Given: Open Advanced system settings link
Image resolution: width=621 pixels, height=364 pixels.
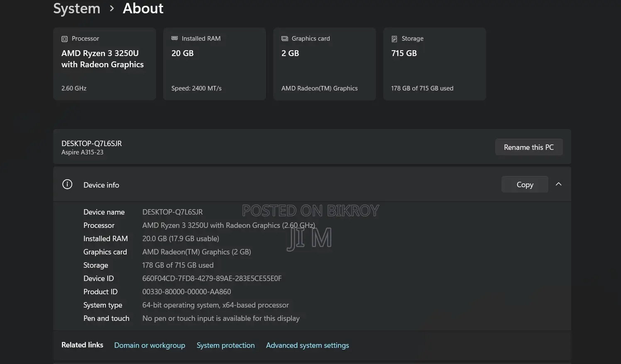Looking at the screenshot, I should [x=307, y=345].
